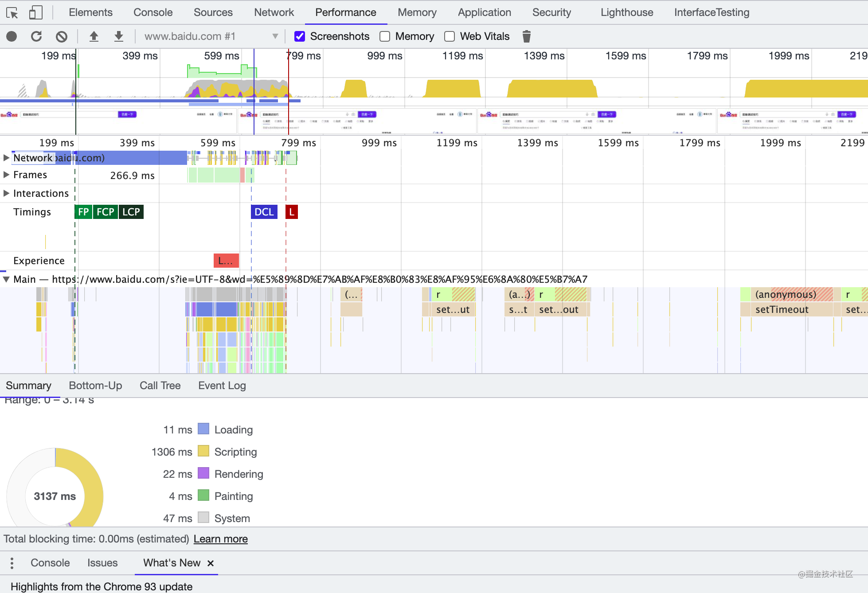
Task: Collapse the Main thread track
Action: coord(6,279)
